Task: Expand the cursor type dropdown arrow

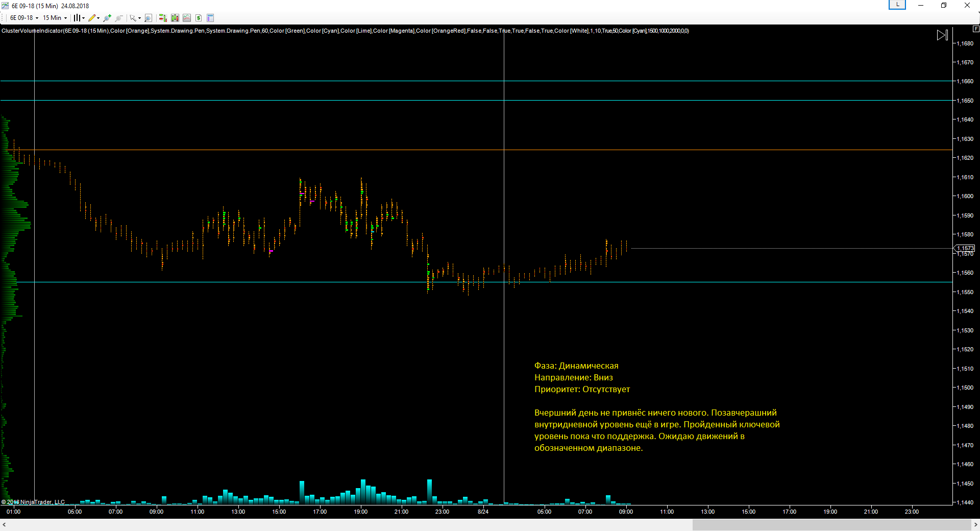Action: (139, 18)
